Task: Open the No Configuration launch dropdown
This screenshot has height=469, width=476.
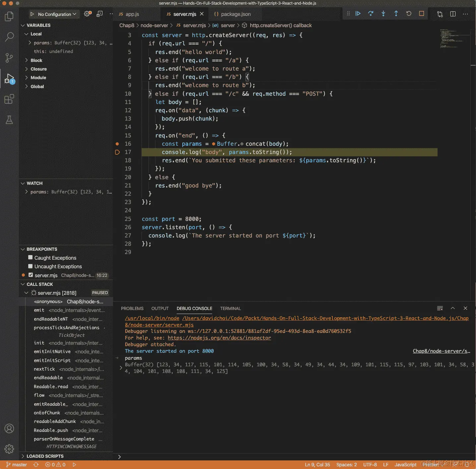Action: click(57, 14)
